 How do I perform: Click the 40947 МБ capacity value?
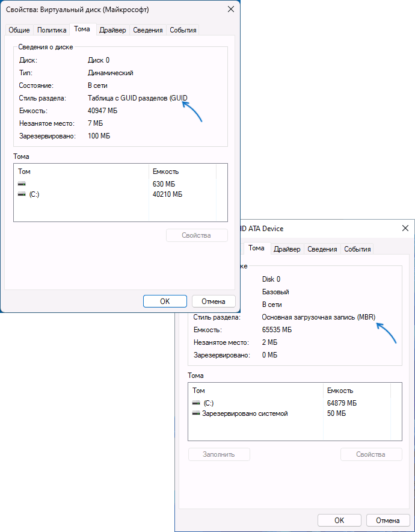tap(102, 111)
